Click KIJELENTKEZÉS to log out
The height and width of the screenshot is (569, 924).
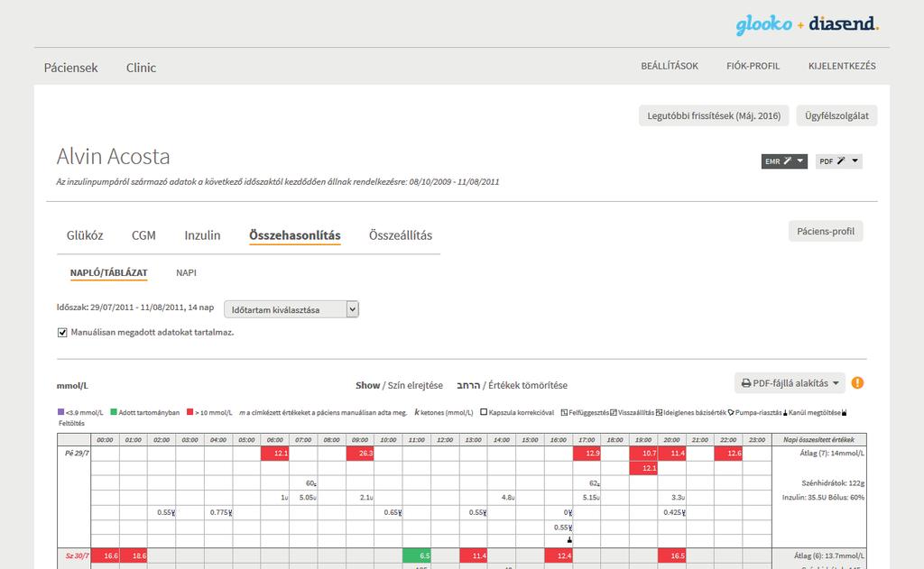(x=842, y=66)
